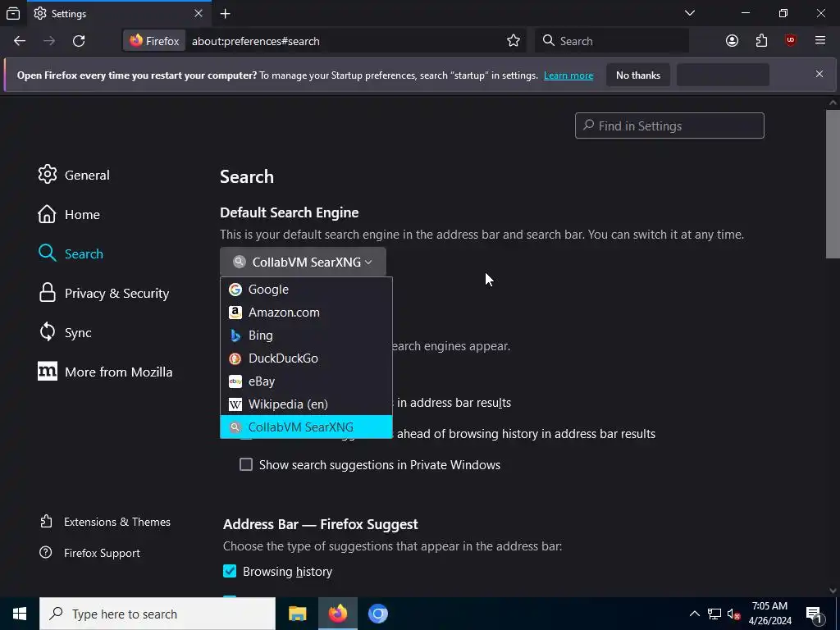
Task: Choose the highlighted CollabVM SearXNG option
Action: [x=307, y=427]
